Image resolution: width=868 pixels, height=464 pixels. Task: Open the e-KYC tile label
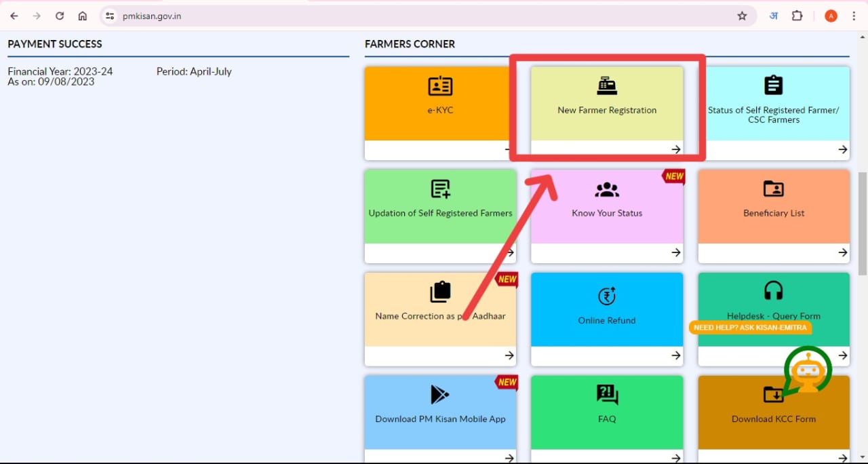[440, 110]
